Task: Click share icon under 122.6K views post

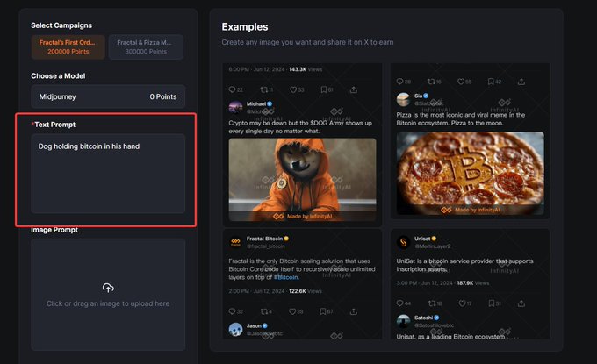Action: click(x=354, y=311)
